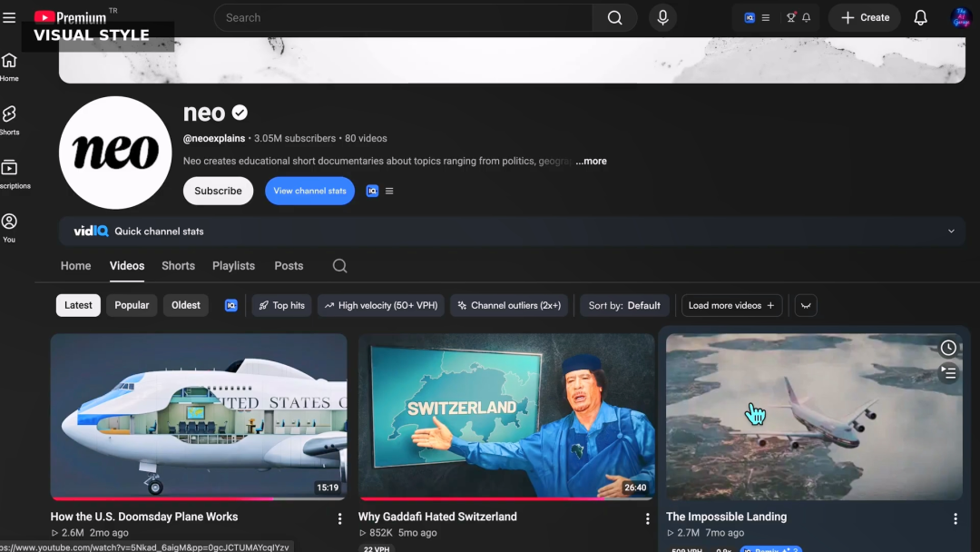This screenshot has height=552, width=980.
Task: Open vidIQ list menu beside channel stats
Action: pyautogui.click(x=389, y=192)
